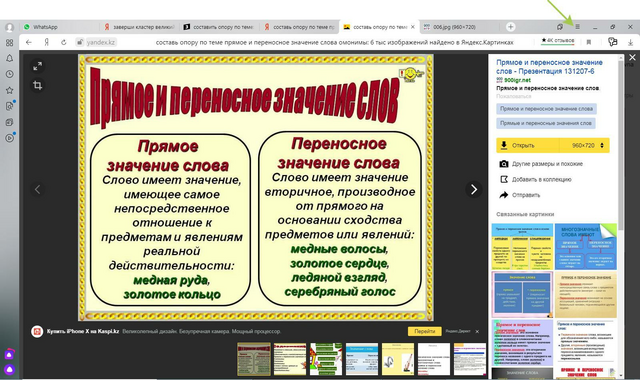The image size is (640, 380).
Task: Switch to the 006.jpg (960×720) tab
Action: 459,27
